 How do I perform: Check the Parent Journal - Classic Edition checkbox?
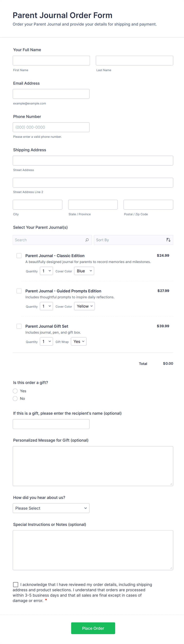click(x=19, y=255)
